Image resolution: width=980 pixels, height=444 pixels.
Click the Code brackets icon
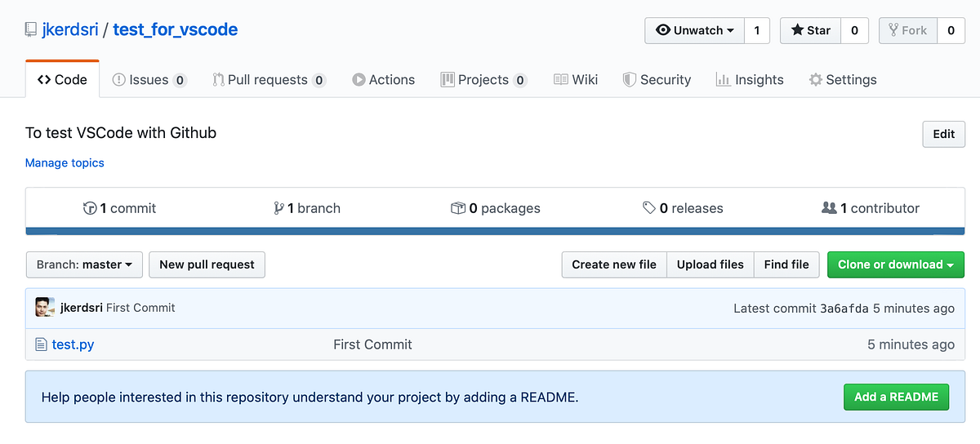point(44,80)
